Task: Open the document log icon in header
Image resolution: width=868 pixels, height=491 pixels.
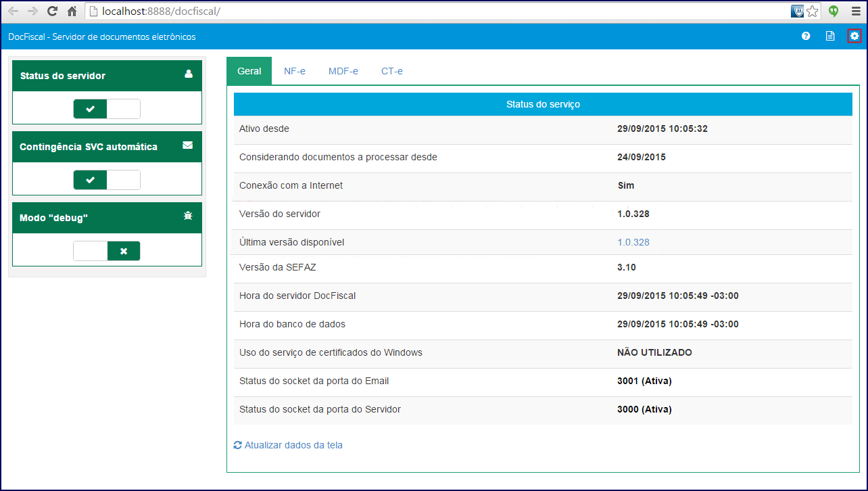Action: coord(830,36)
